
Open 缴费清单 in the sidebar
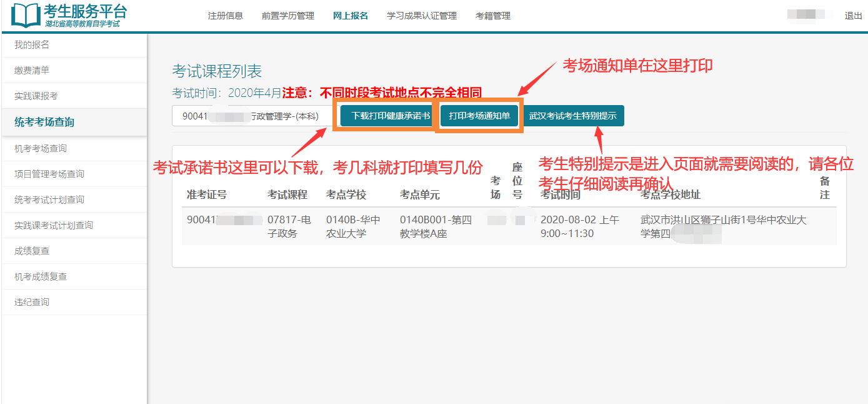[x=32, y=70]
